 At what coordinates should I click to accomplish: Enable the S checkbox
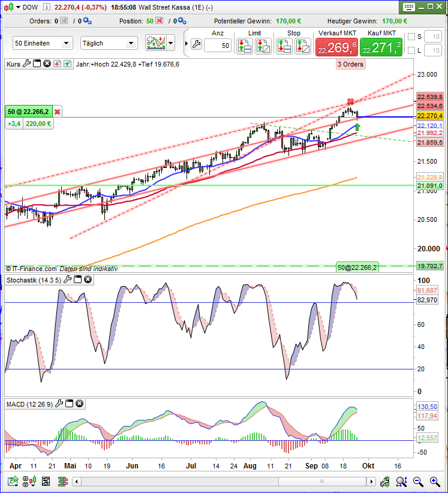(x=411, y=37)
